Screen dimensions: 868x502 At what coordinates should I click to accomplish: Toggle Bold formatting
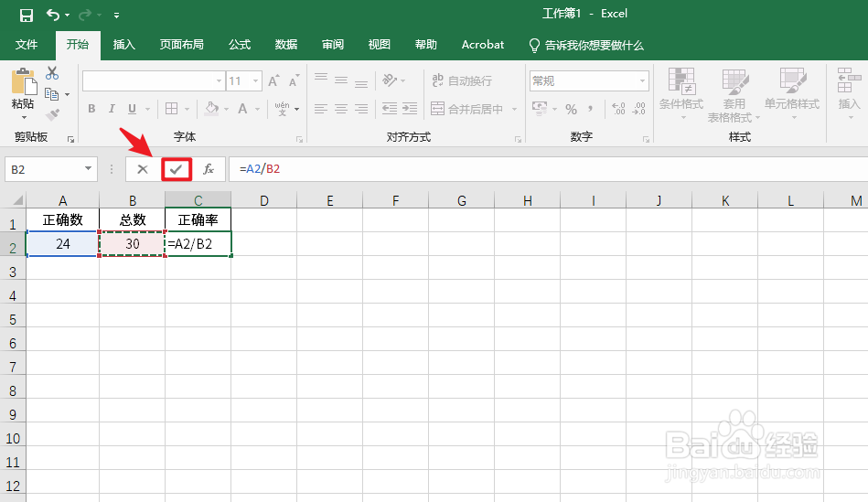pos(91,109)
